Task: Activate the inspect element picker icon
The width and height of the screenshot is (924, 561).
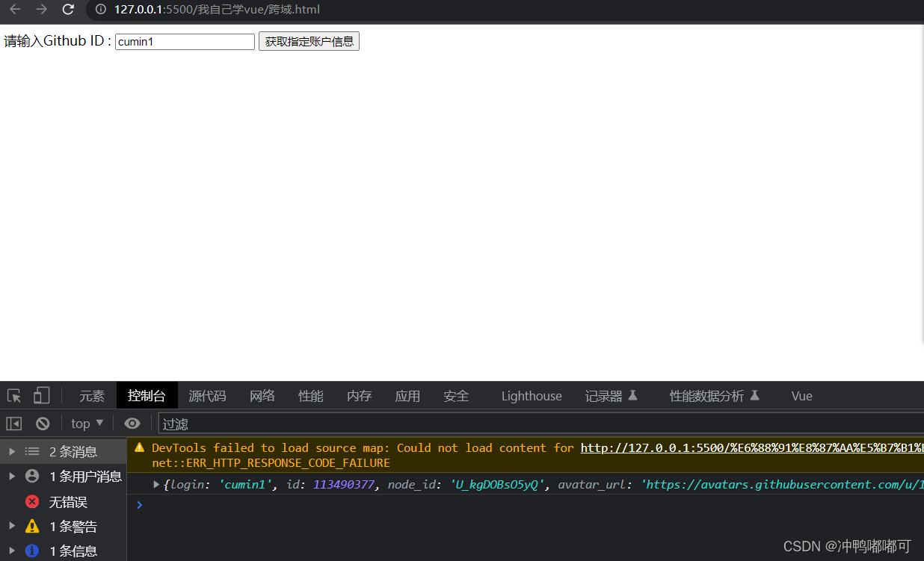Action: (14, 396)
